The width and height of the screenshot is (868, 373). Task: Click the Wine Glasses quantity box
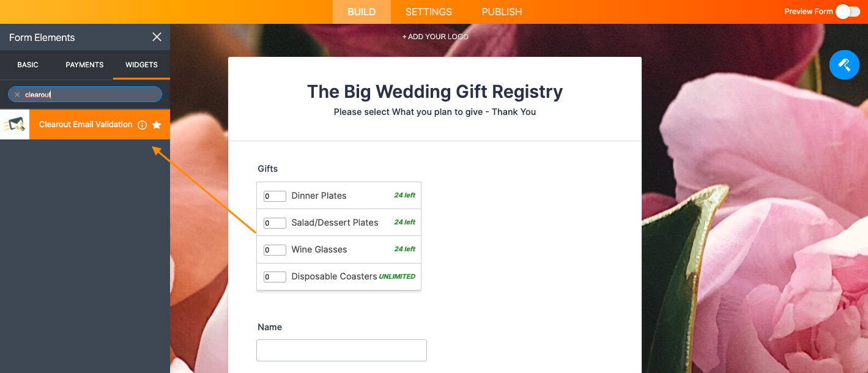(275, 250)
